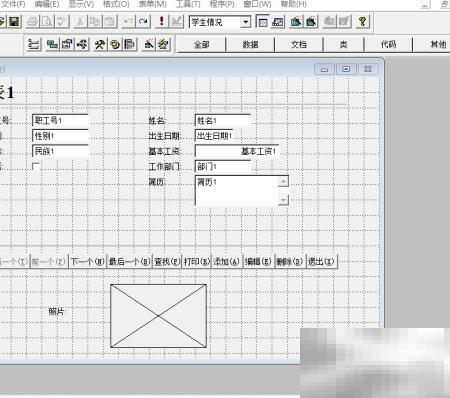Switch to the 其他 tab
Viewport: 450px width, 398px height.
coord(432,44)
